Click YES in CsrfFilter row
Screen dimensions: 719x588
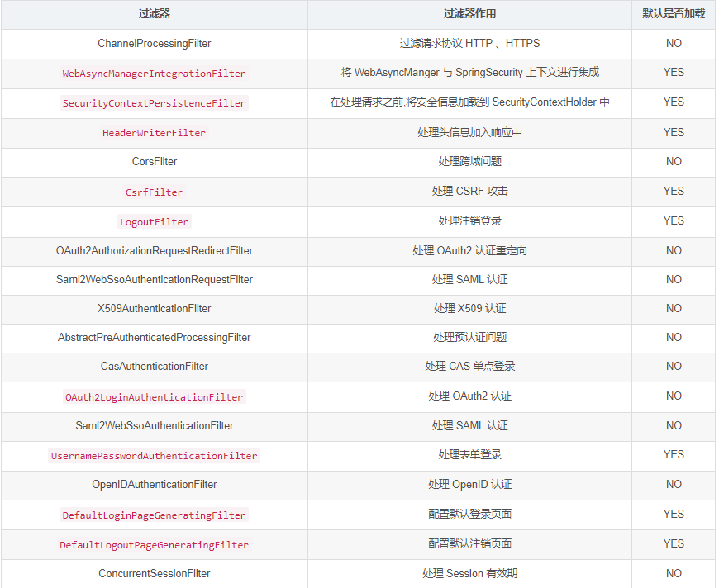674,191
